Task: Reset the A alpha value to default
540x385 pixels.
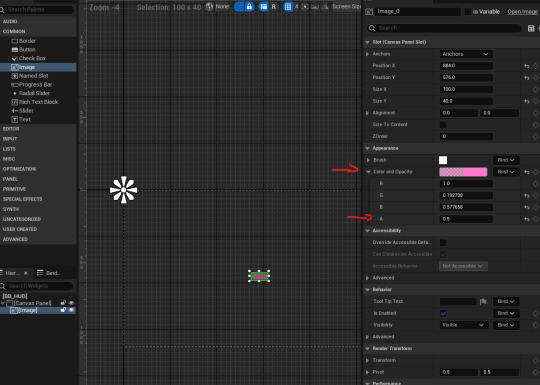Action: tap(527, 219)
